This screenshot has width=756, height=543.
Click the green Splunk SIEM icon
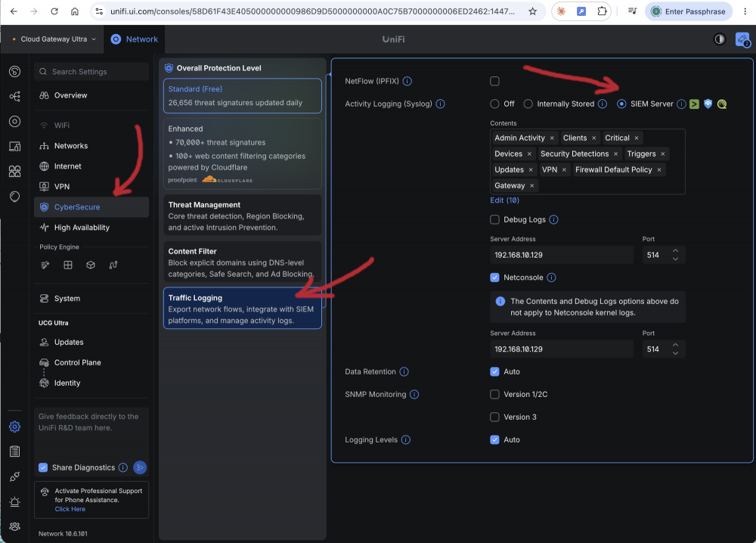(694, 104)
